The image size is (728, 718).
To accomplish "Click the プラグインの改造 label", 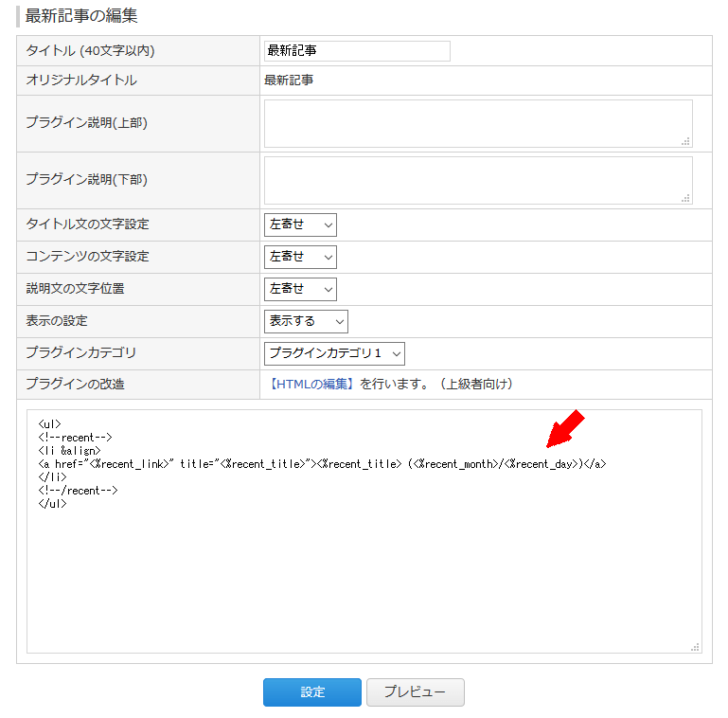I will tap(75, 384).
